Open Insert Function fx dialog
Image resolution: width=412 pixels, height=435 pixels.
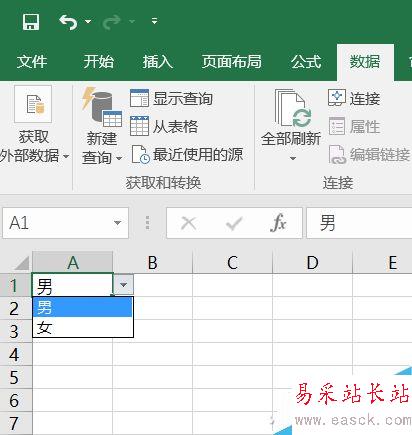tap(279, 223)
